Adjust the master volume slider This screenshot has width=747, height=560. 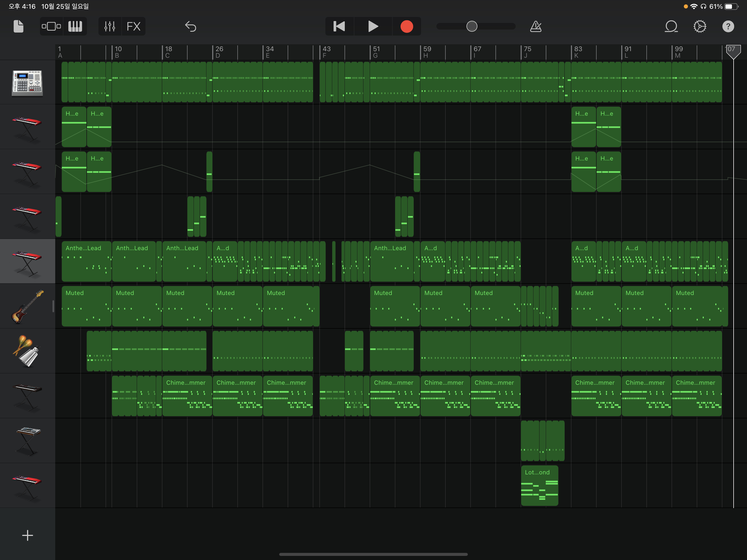472,26
